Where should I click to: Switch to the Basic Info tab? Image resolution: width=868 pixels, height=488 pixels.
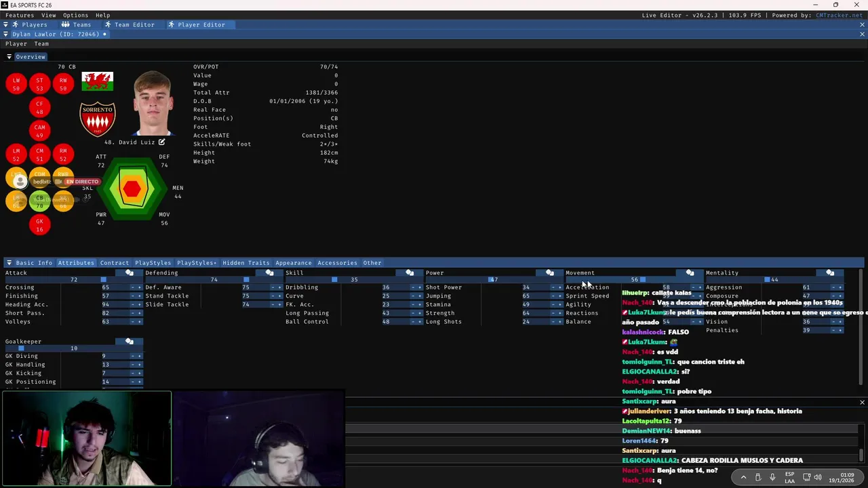pyautogui.click(x=34, y=263)
